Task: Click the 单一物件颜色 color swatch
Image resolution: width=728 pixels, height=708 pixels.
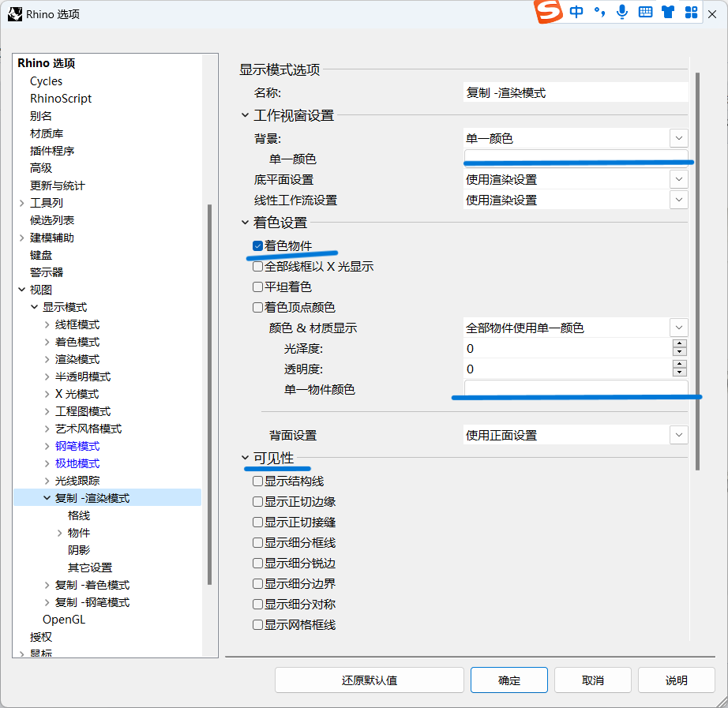Action: point(576,389)
